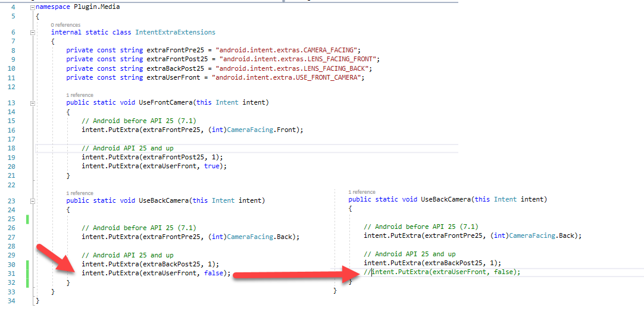Click UseBackCamera method name on line 23
Image resolution: width=644 pixels, height=330 pixels.
164,201
